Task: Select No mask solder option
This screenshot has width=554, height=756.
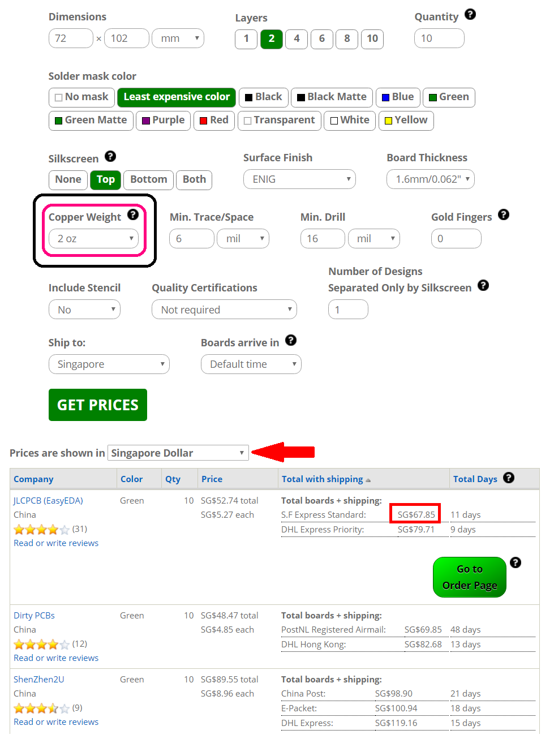Action: [82, 97]
